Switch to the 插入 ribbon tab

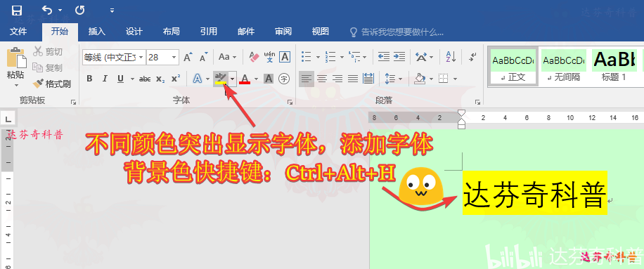point(97,32)
